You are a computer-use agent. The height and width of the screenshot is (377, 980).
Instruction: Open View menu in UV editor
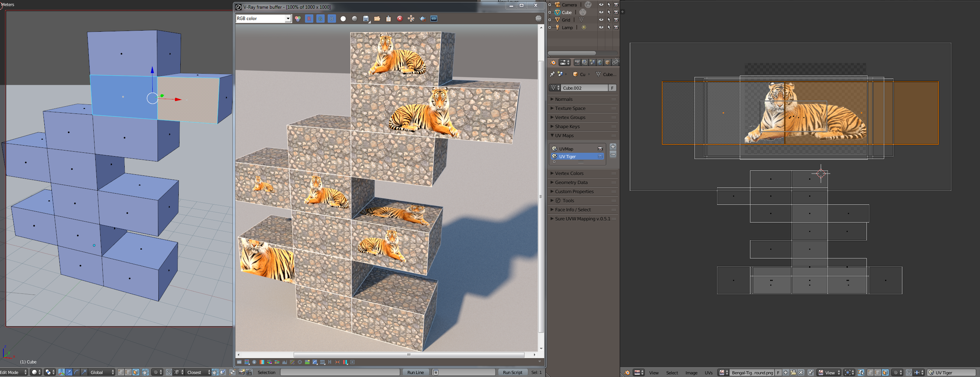click(653, 373)
